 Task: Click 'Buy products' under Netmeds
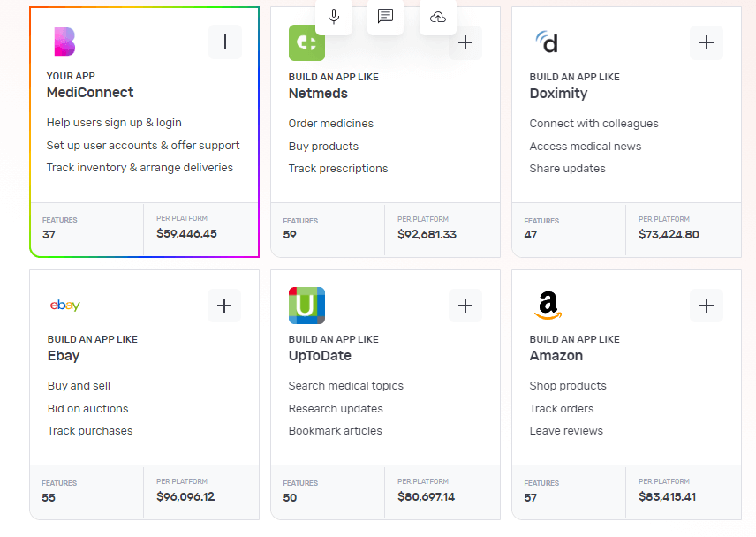323,147
